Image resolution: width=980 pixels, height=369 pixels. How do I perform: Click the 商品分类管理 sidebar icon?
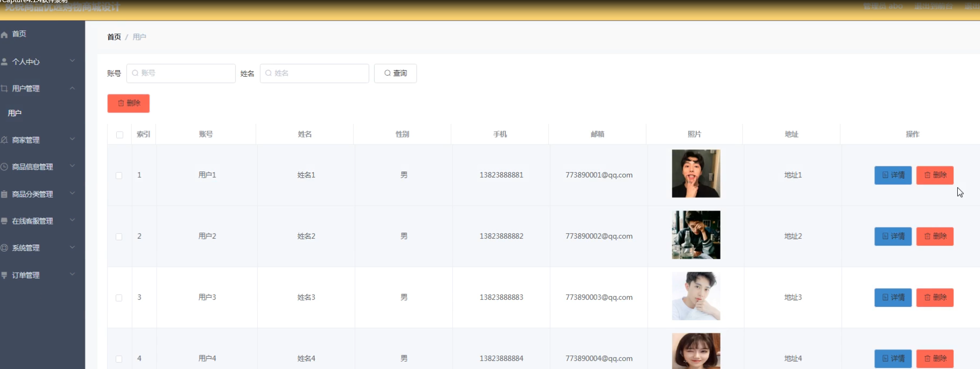pyautogui.click(x=4, y=194)
